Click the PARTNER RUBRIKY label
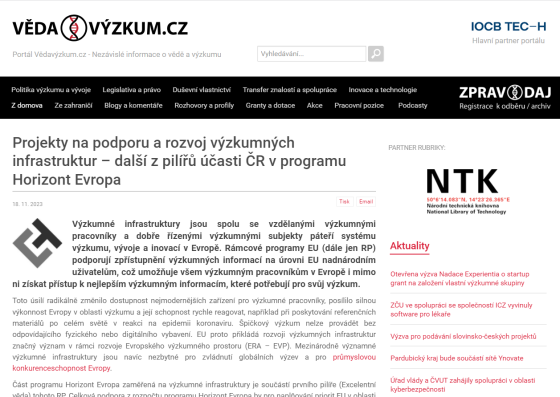Image resolution: width=560 pixels, height=397 pixels. pos(417,147)
